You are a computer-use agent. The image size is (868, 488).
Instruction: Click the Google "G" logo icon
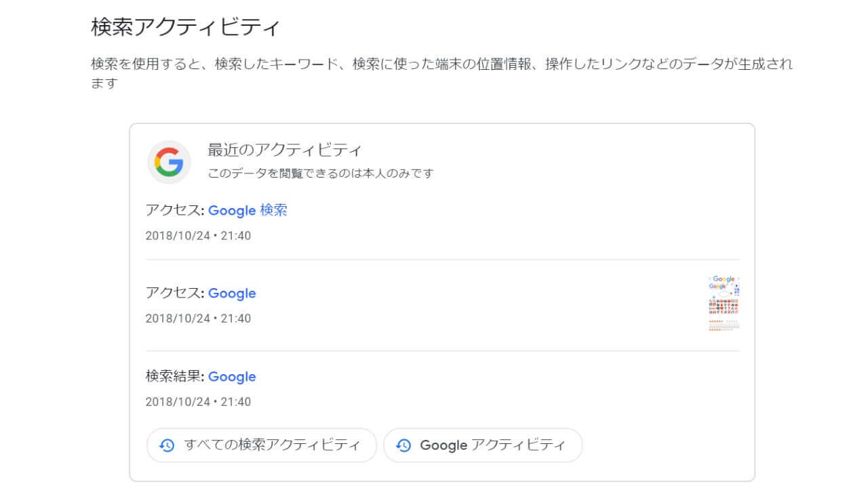pos(169,162)
